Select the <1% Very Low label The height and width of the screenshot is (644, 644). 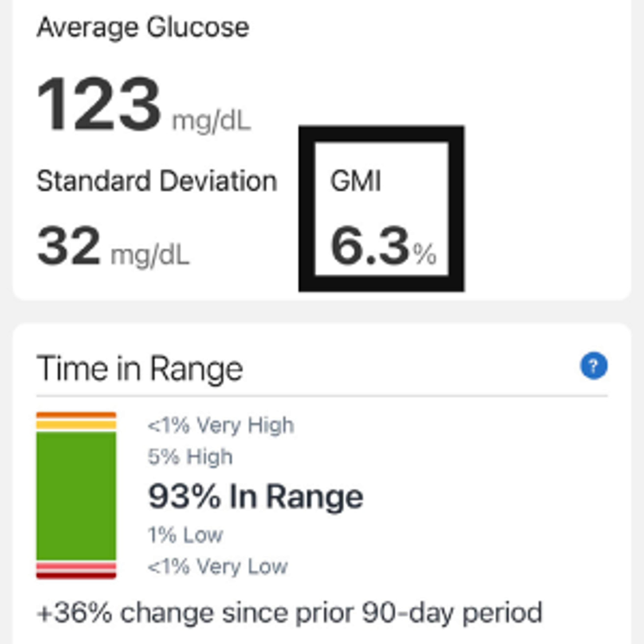click(218, 567)
